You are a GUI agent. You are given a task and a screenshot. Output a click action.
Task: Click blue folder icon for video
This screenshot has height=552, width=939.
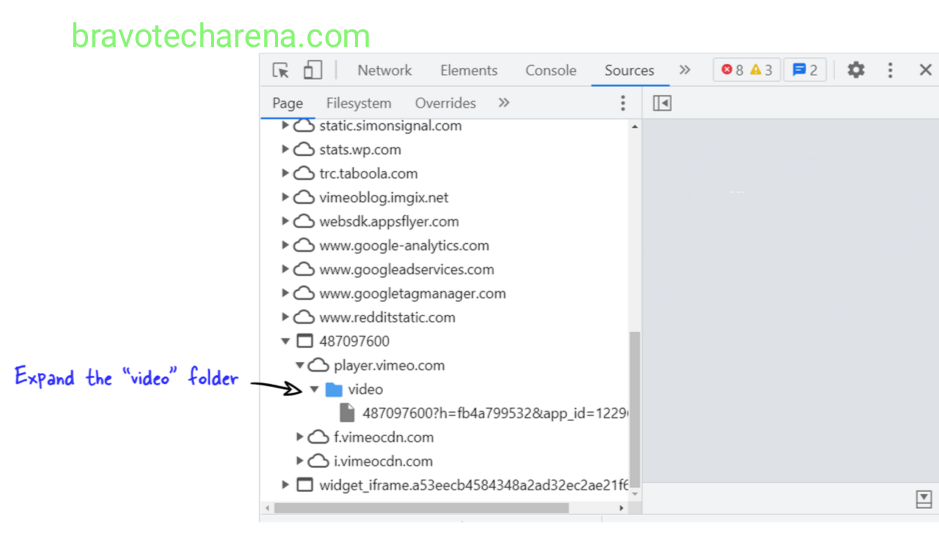tap(334, 390)
